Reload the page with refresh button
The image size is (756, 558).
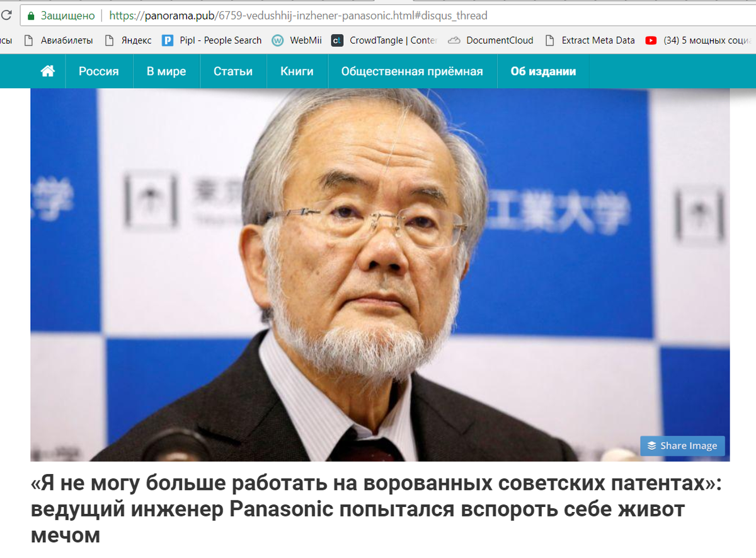[x=6, y=15]
